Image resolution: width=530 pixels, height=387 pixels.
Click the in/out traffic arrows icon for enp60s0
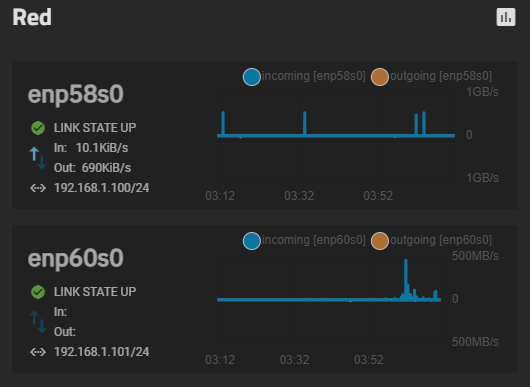pyautogui.click(x=38, y=322)
